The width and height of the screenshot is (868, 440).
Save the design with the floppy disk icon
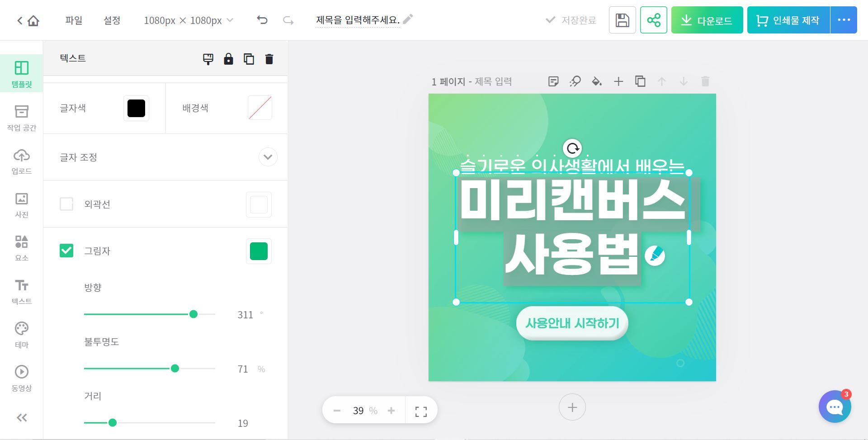pyautogui.click(x=623, y=20)
